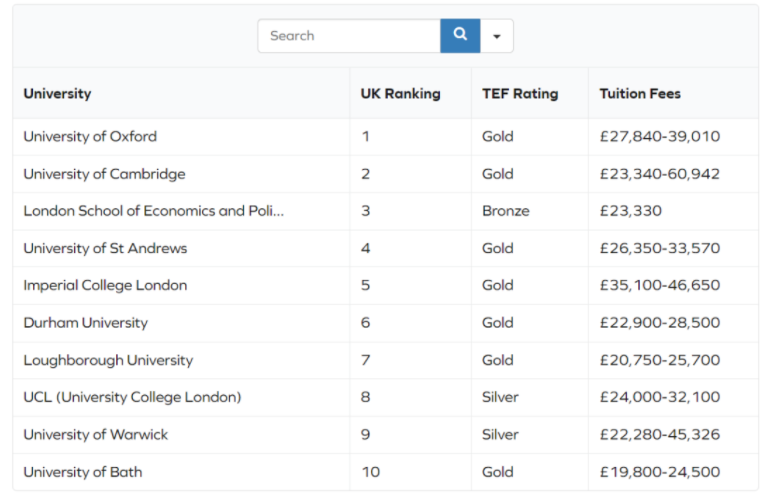The image size is (762, 497).
Task: Sort by the UK Ranking column header
Action: click(400, 94)
